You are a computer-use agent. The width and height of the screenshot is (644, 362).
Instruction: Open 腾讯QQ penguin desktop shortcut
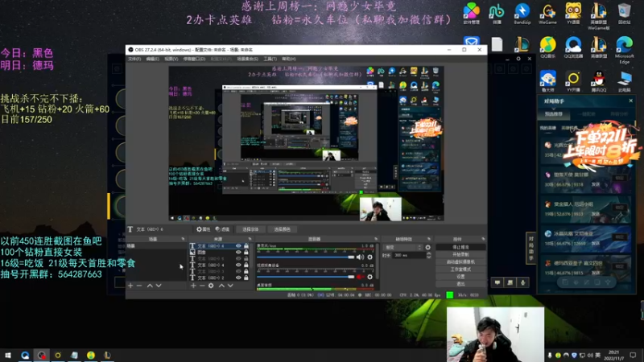(598, 81)
